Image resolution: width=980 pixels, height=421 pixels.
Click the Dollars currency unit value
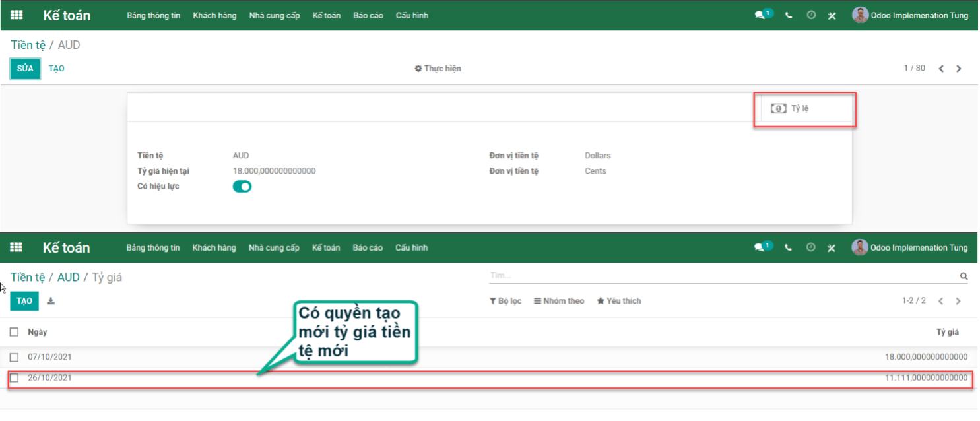(597, 156)
